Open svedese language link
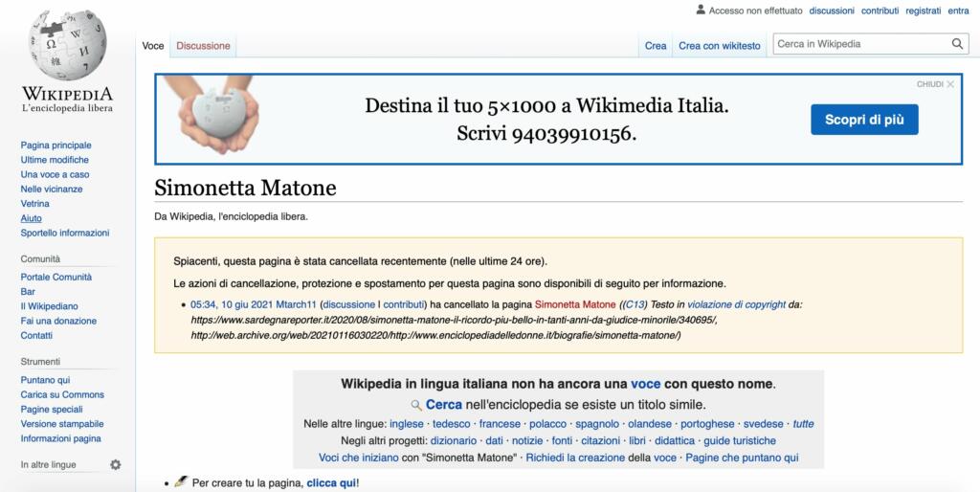The width and height of the screenshot is (980, 492). point(764,424)
